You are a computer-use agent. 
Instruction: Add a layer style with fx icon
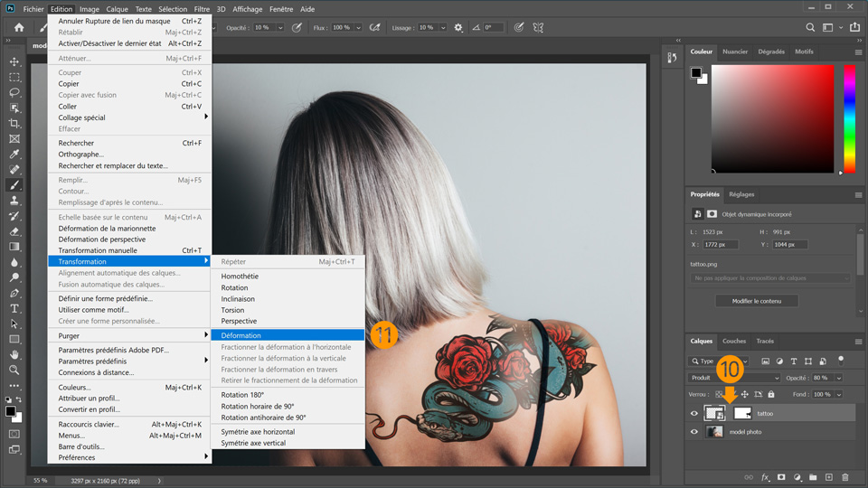[765, 477]
